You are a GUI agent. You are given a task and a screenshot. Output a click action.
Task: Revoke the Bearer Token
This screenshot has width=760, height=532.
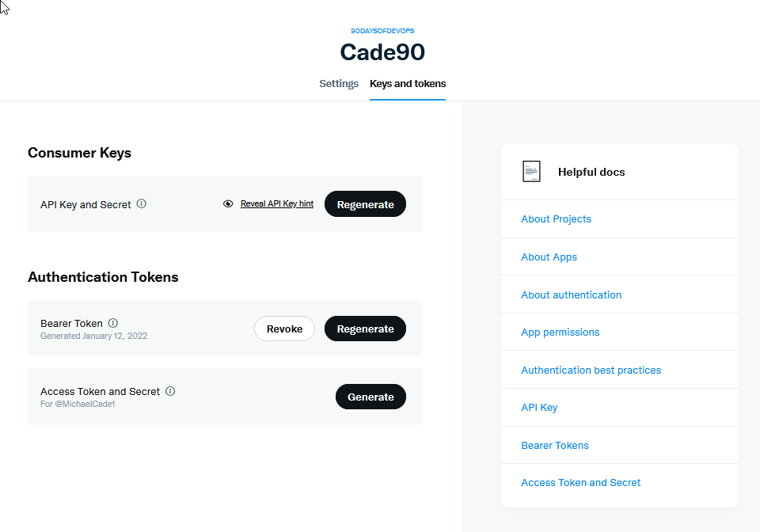[x=284, y=329]
